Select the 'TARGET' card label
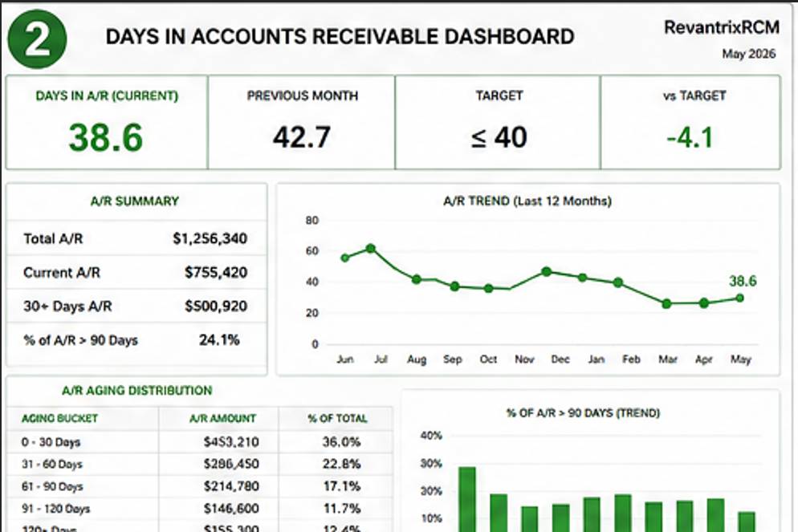798x532 pixels. 499,95
